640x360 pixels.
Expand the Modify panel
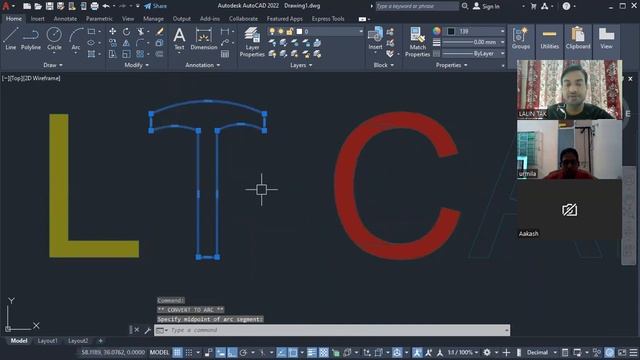[136, 65]
